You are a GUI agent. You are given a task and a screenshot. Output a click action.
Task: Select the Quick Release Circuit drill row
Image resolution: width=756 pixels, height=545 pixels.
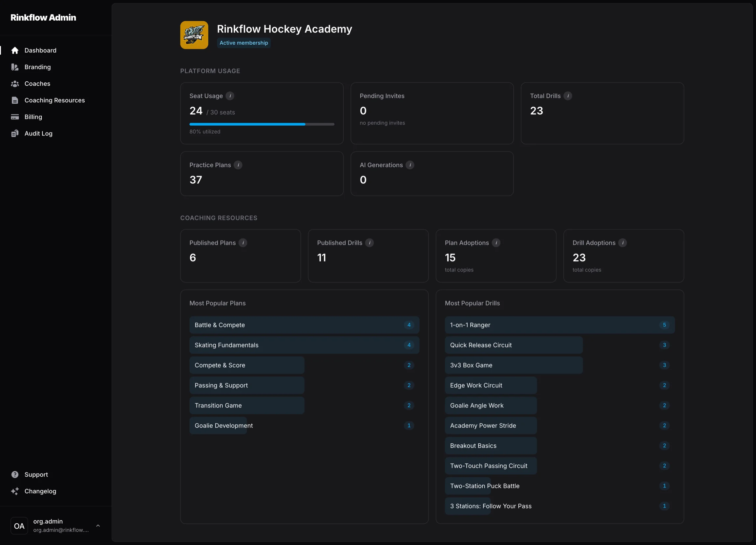click(560, 345)
